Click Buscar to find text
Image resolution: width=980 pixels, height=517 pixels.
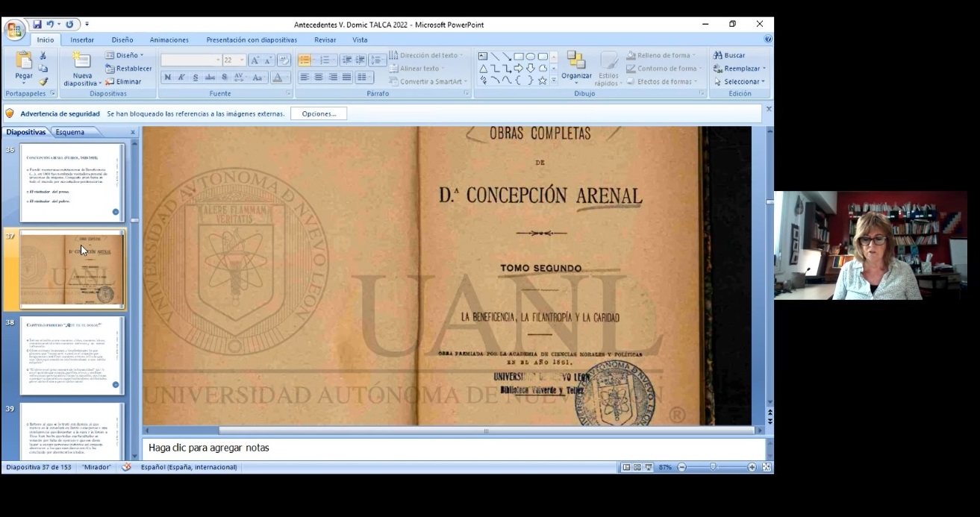729,55
